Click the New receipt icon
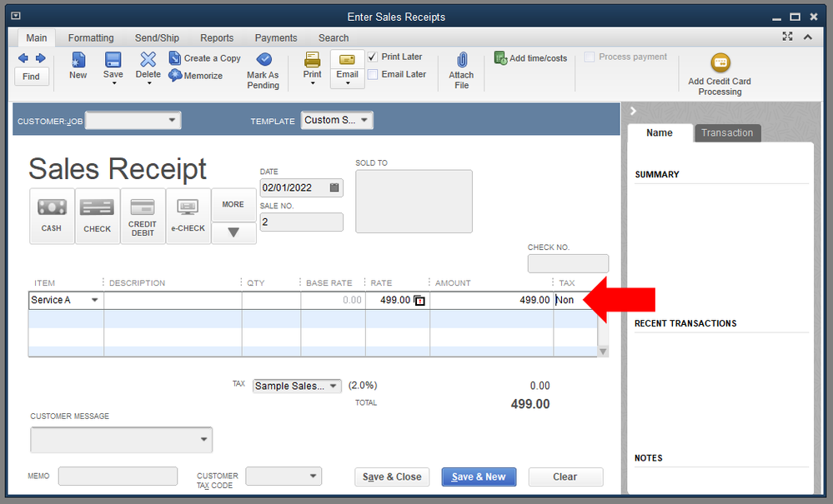Screen dimensions: 833x504 coord(78,59)
